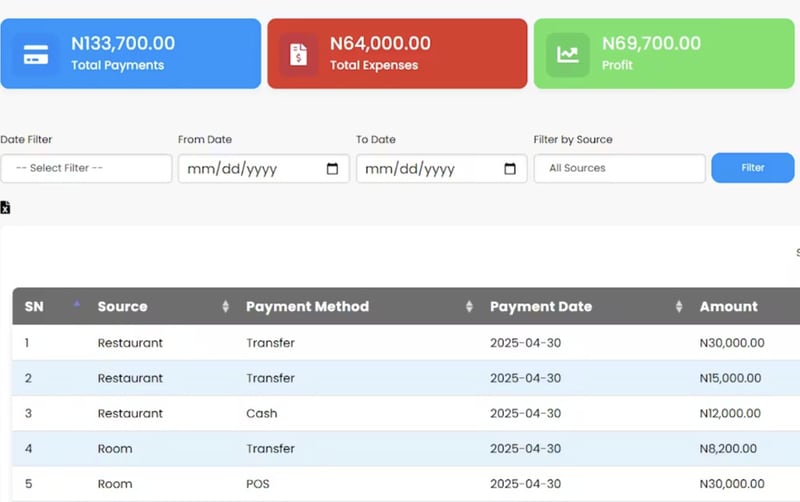This screenshot has height=502, width=800.
Task: Click the Total Payments card icon
Action: pyautogui.click(x=36, y=54)
